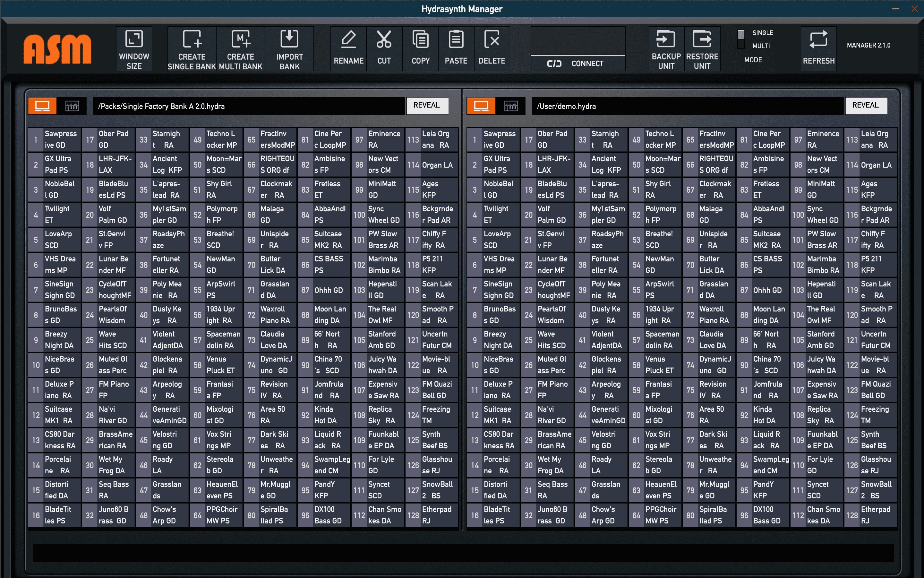
Task: Select patch 20 Volf Palm GD in right bank
Action: point(547,215)
